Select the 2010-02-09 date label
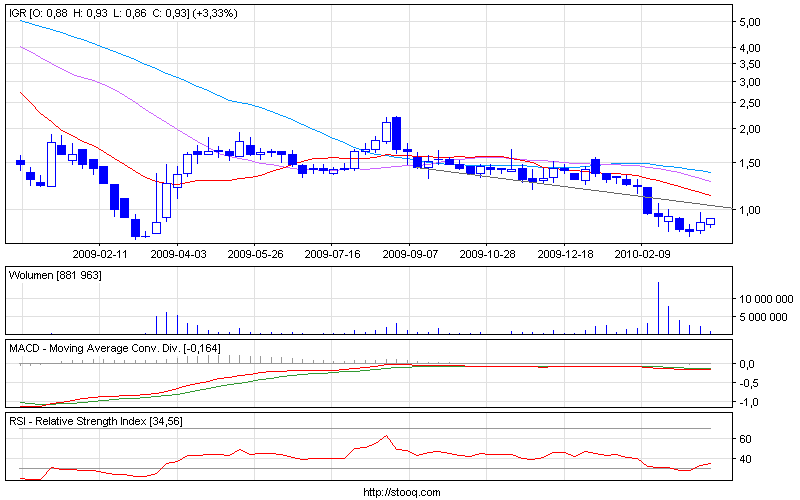800x500 pixels. tap(642, 254)
